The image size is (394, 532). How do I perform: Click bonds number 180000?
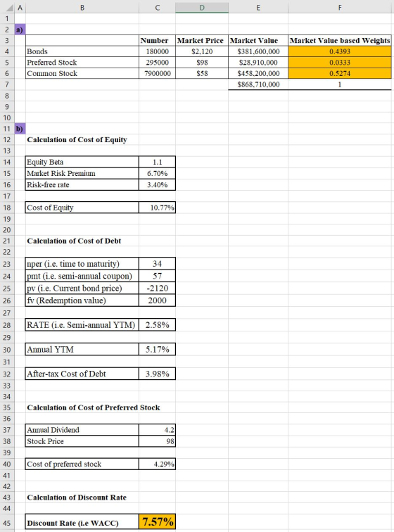pyautogui.click(x=157, y=51)
